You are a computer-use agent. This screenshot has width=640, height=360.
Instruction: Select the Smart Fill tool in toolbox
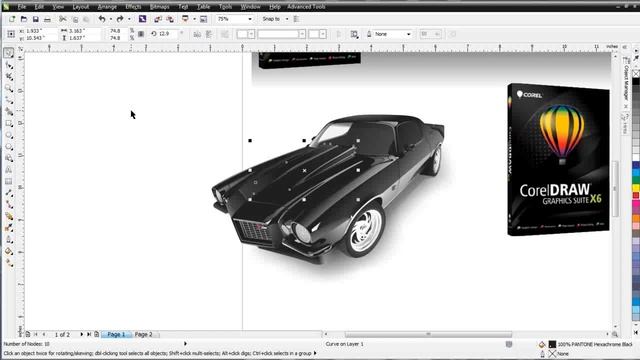(x=9, y=111)
